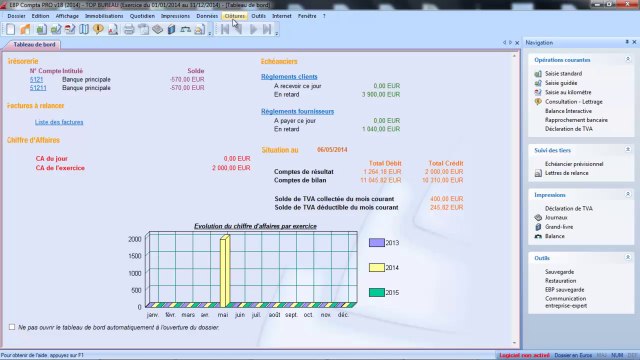Open the Règlements fournisseurs link

pos(298,111)
